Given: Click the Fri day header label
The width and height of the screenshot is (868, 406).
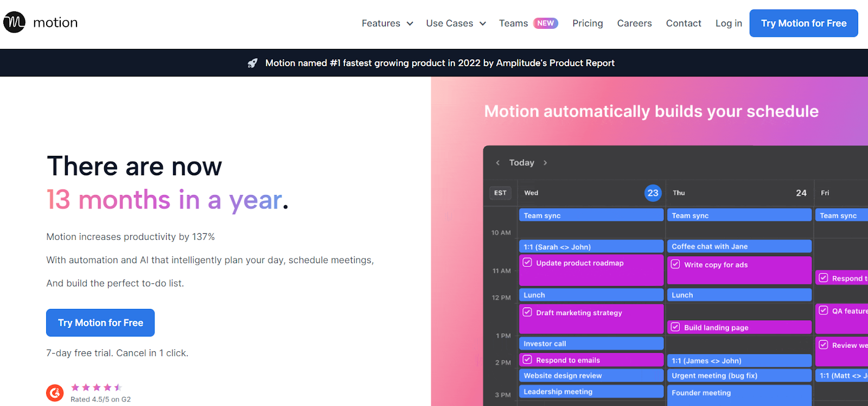Looking at the screenshot, I should [x=825, y=193].
